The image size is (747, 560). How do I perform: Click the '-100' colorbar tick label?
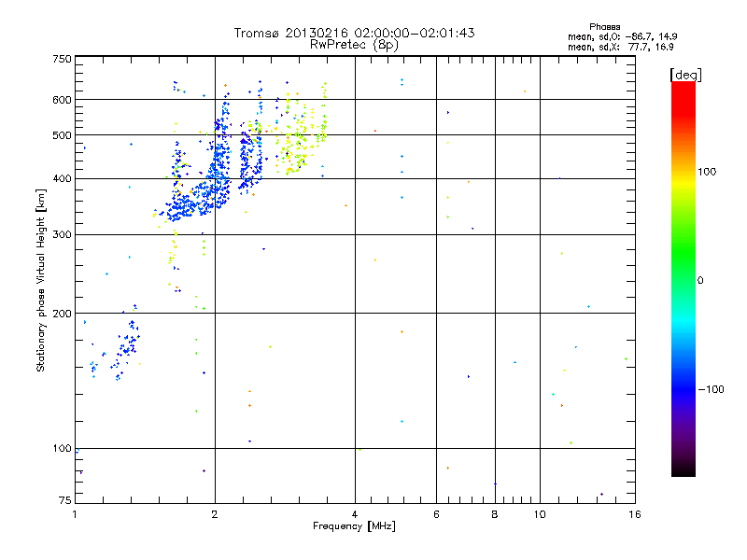[711, 389]
